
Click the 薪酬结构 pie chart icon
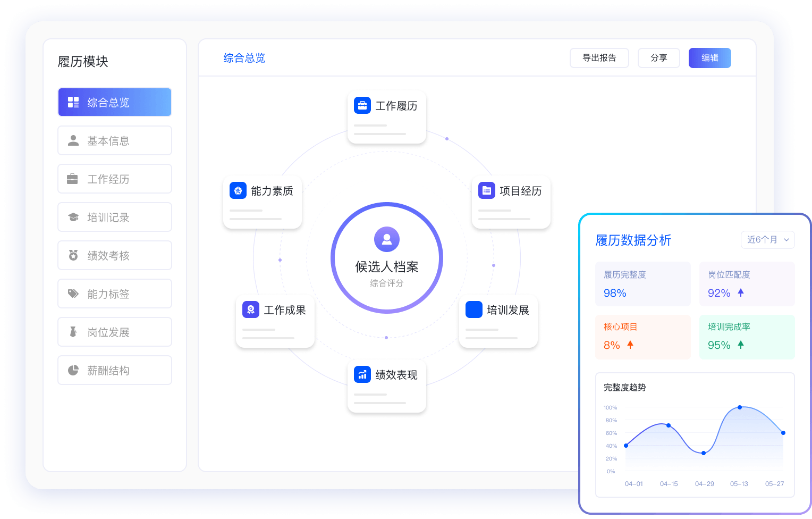click(x=73, y=370)
